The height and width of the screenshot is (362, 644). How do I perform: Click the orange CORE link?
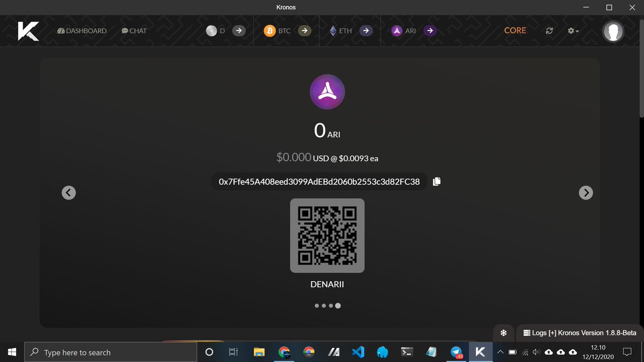pos(515,31)
